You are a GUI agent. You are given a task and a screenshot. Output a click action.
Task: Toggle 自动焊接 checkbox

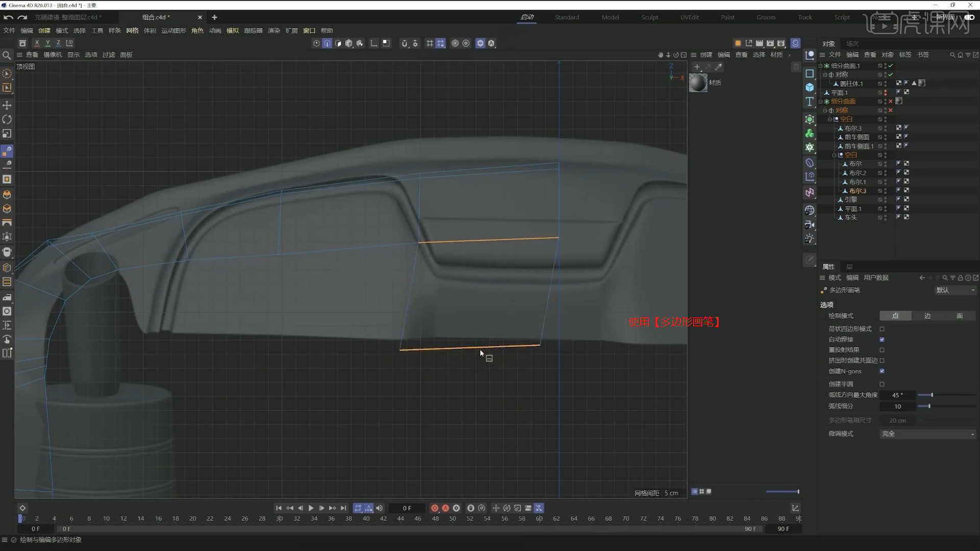(882, 340)
